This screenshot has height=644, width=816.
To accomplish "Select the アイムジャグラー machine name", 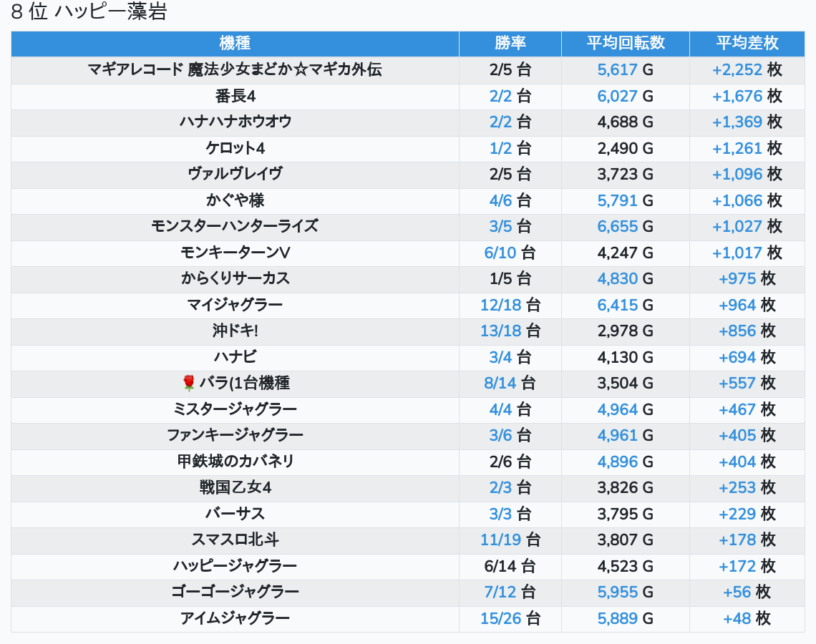I will click(235, 618).
